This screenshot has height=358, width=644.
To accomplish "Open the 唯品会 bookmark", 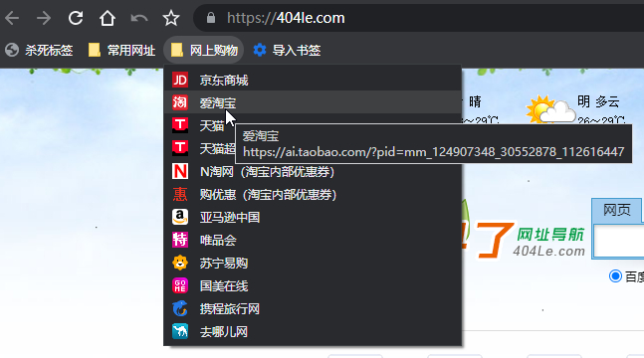I will click(313, 240).
